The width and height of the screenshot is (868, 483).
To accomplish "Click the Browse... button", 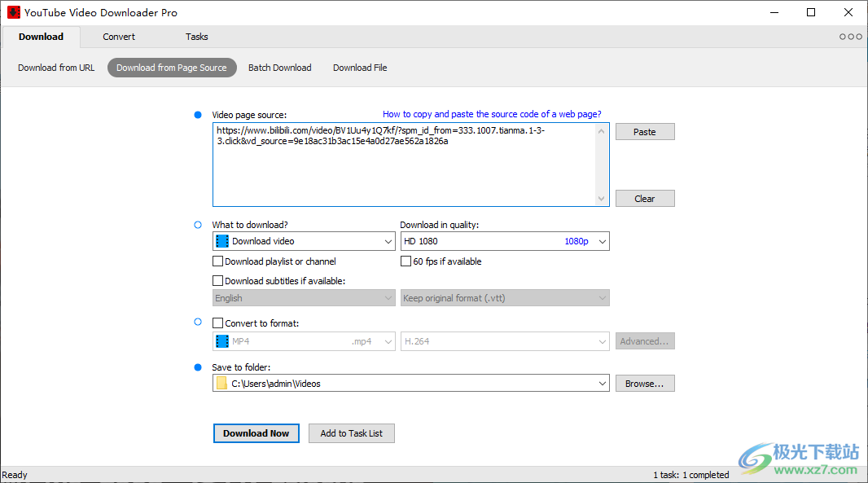I will 645,384.
